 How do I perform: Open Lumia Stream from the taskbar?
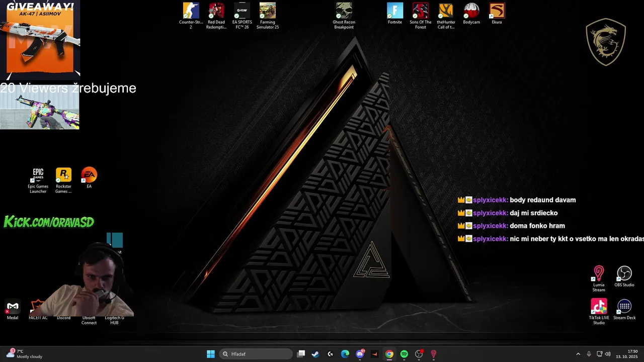[434, 354]
